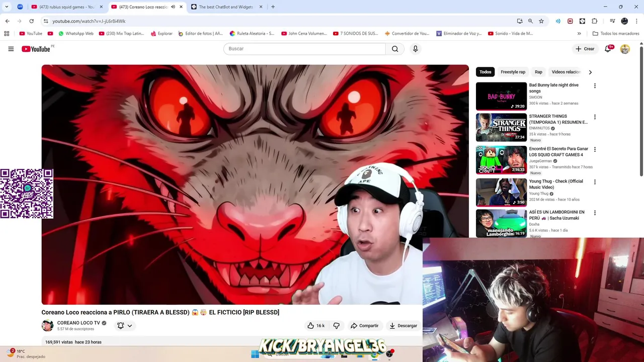Show hidden bookmarks with double chevron
The height and width of the screenshot is (362, 644).
(x=579, y=34)
